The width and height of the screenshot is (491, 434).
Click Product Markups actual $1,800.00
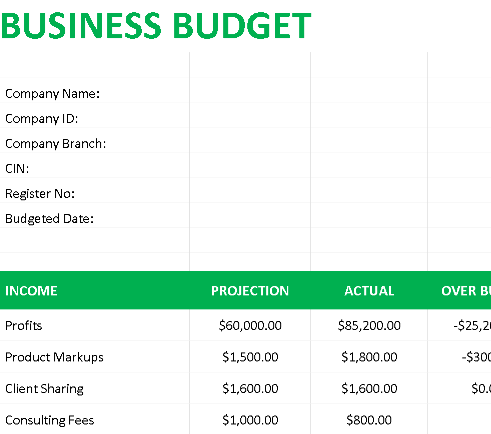click(x=369, y=357)
